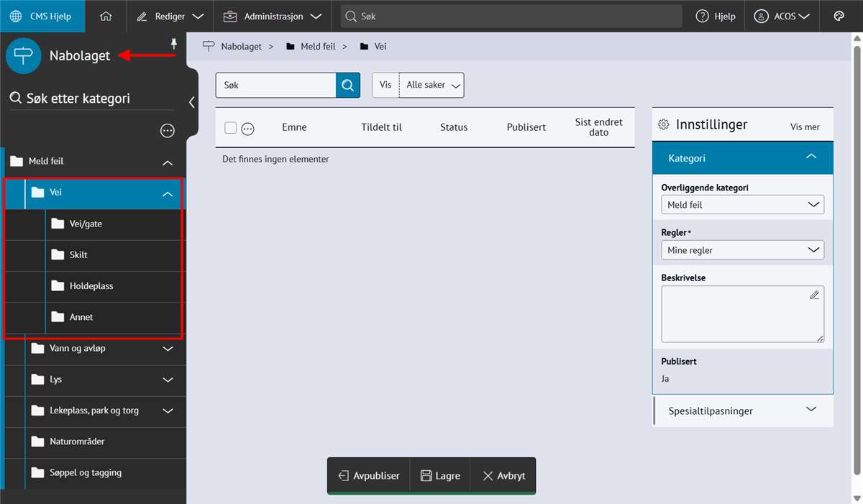Screen dimensions: 863x504
Task: Click the pin icon on sidebar
Action: pyautogui.click(x=173, y=45)
